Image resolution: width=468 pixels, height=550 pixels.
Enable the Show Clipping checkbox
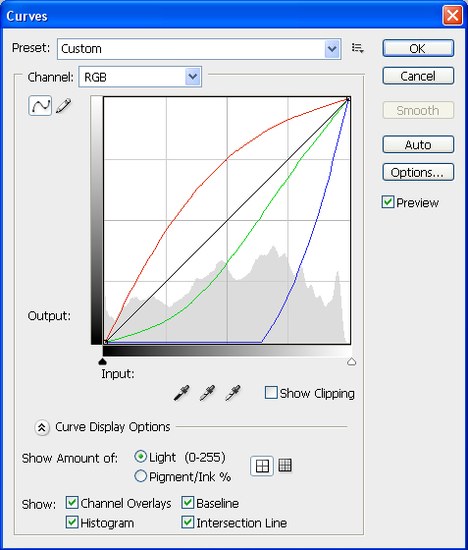pyautogui.click(x=271, y=393)
